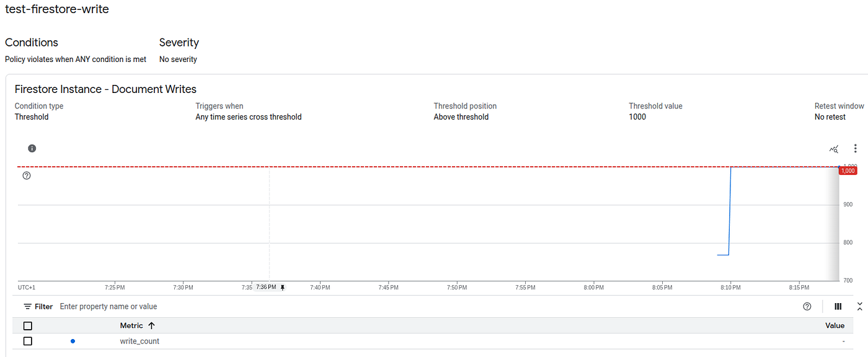Click the red 1,000 threshold label
Image resolution: width=868 pixels, height=357 pixels.
(848, 170)
